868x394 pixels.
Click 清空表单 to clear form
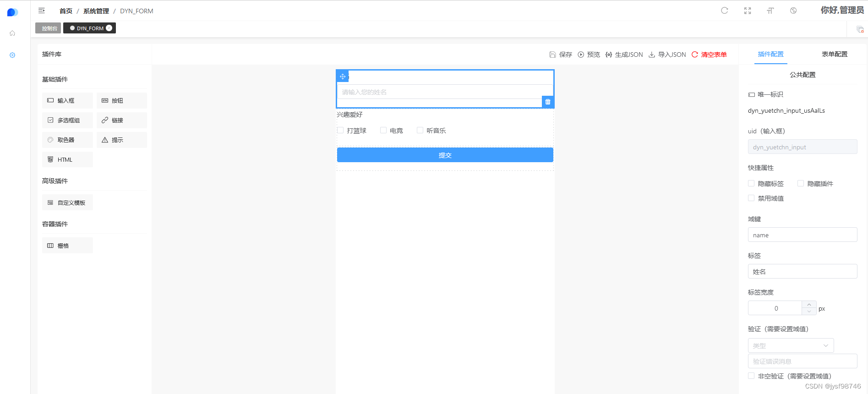709,55
